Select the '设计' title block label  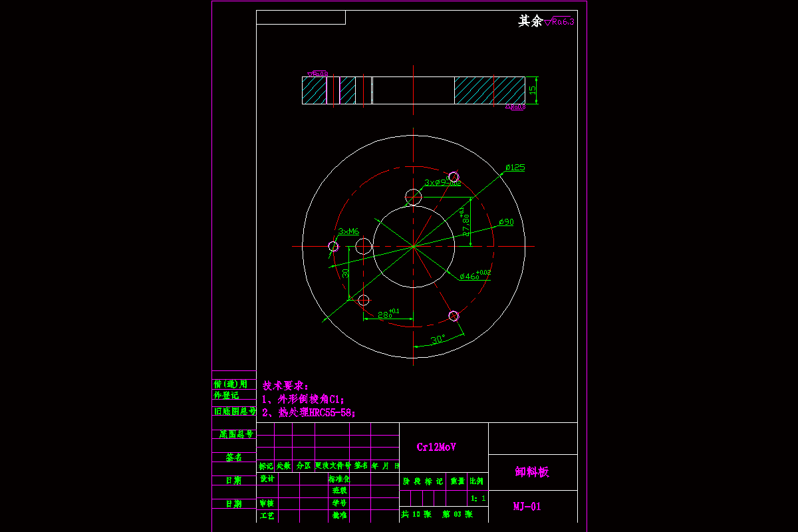tap(267, 479)
